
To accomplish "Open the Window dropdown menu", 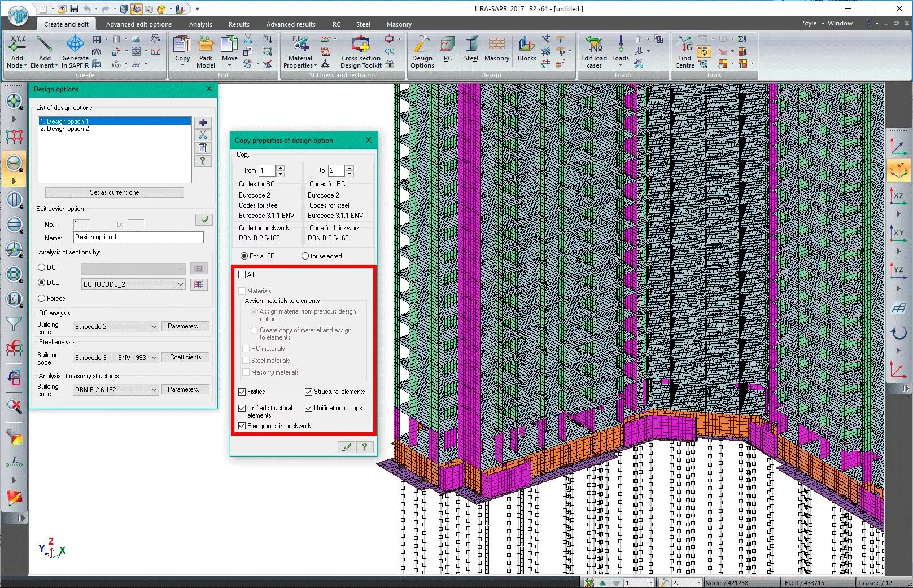I will point(844,24).
